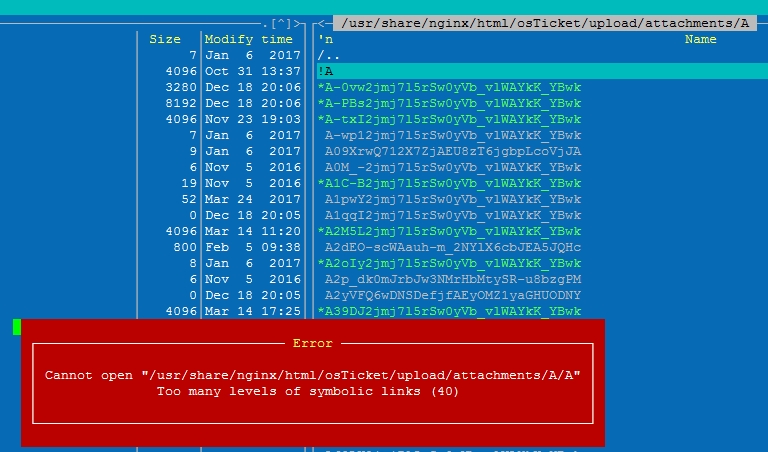Select file A09XrwQ712X7ZjAEU8zT6jgbpLcoVjJA
Image resolution: width=768 pixels, height=452 pixels.
(x=453, y=151)
